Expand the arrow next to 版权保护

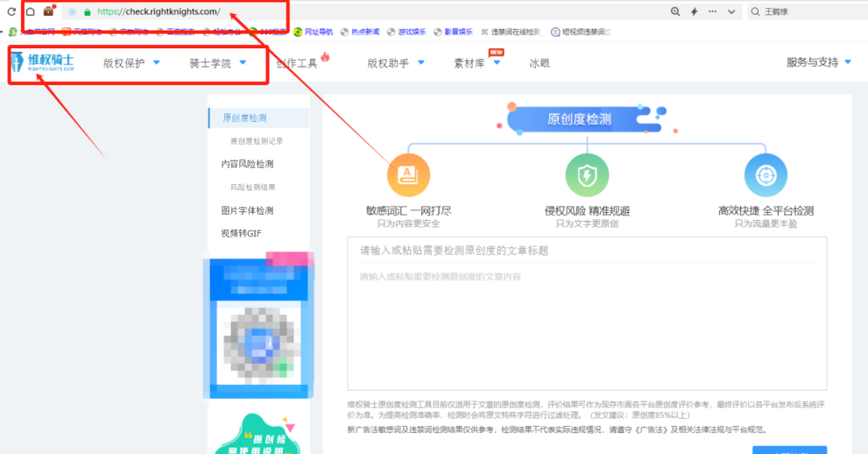tap(156, 63)
